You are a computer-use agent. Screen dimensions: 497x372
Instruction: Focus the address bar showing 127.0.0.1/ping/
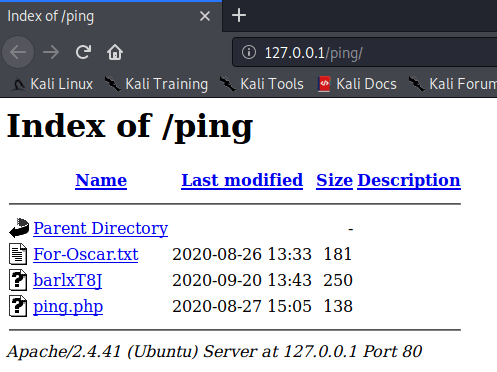364,52
